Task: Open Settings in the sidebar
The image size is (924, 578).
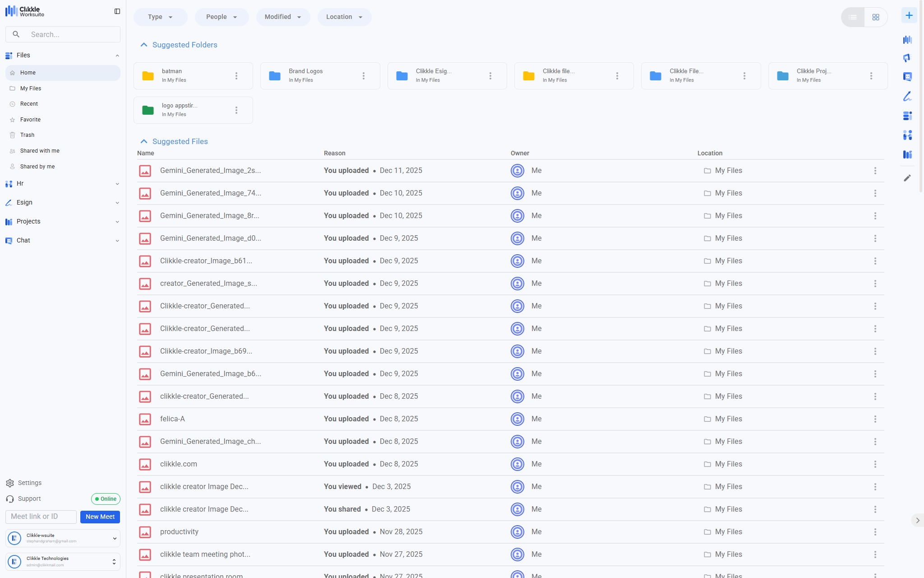Action: click(29, 483)
